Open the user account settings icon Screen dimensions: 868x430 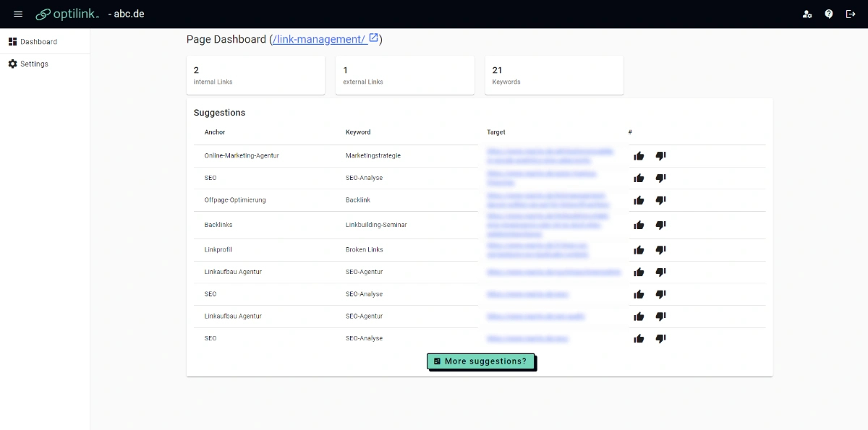807,14
